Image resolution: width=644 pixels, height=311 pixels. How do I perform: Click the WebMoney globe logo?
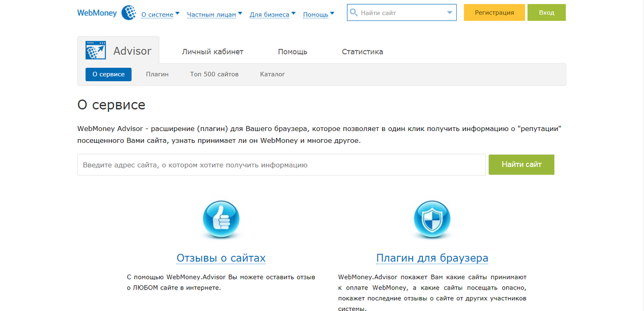[128, 12]
